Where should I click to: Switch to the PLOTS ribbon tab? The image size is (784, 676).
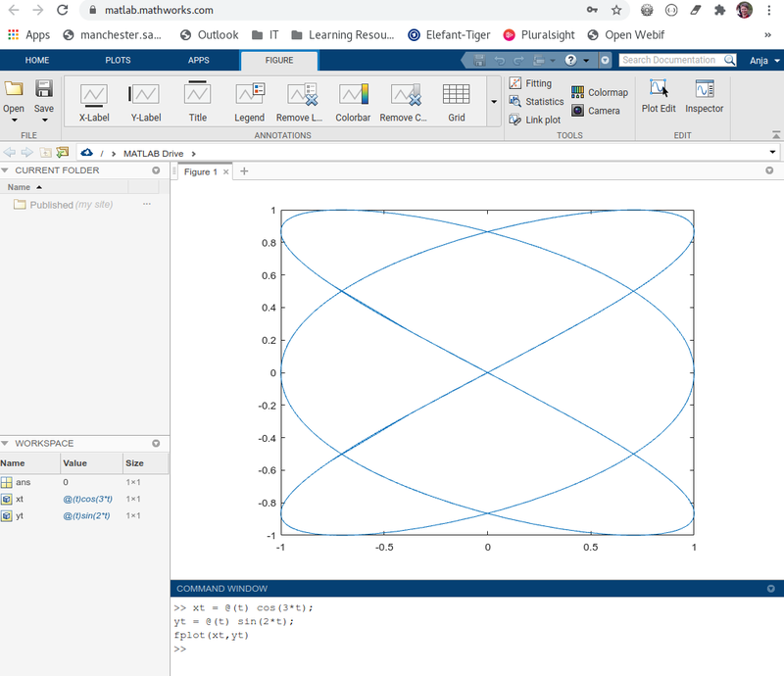pos(118,60)
